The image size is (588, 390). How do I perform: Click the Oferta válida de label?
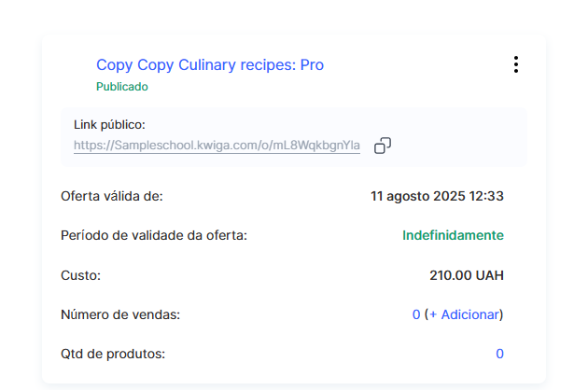click(111, 196)
